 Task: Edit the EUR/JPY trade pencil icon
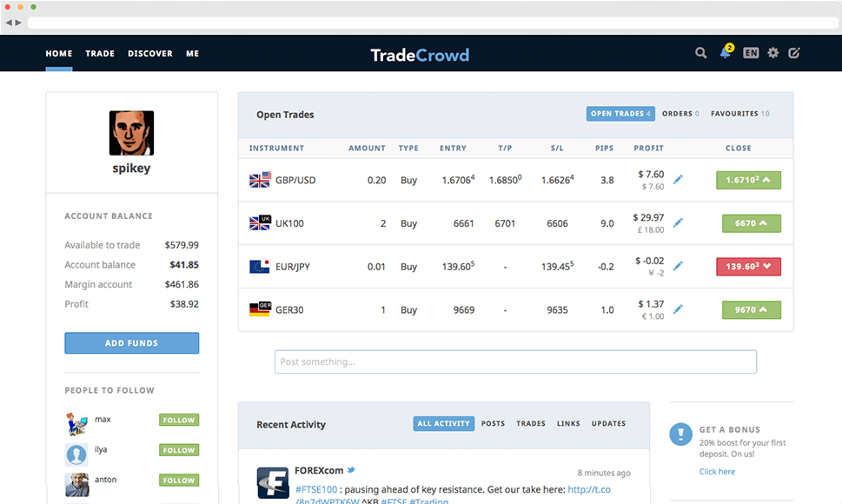[679, 266]
